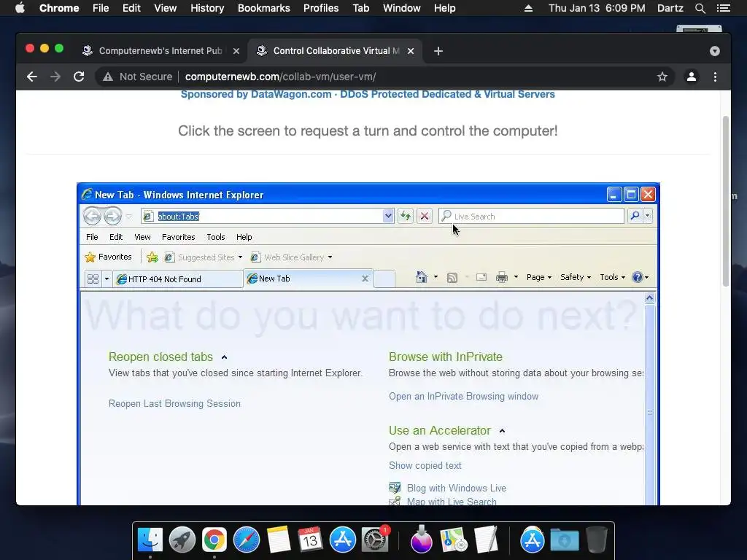Click Live Search magnifier button in IE

(635, 216)
